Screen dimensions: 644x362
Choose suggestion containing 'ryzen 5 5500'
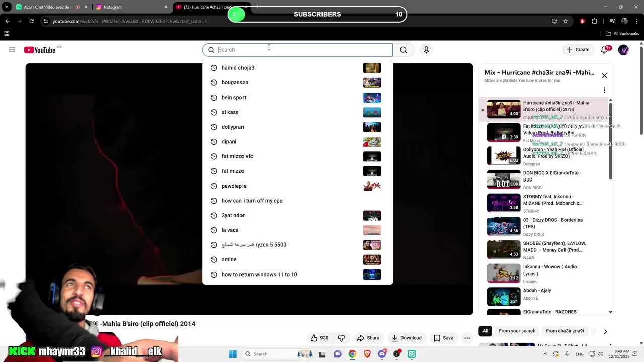pyautogui.click(x=297, y=245)
